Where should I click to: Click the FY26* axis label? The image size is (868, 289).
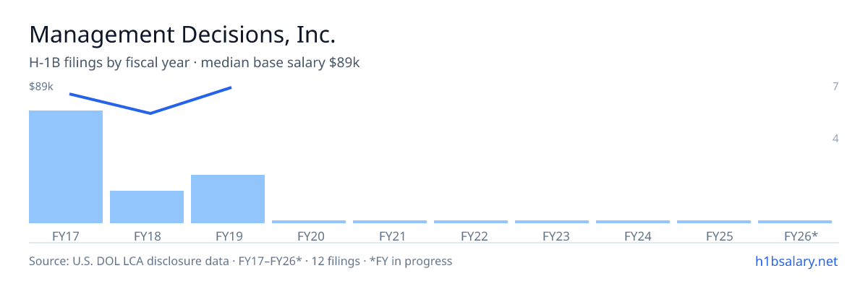pyautogui.click(x=801, y=236)
